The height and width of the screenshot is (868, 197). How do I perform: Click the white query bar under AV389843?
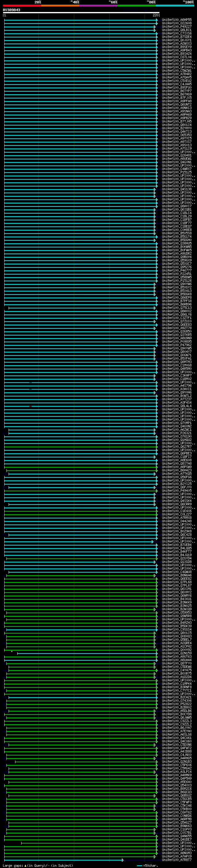click(x=81, y=12)
